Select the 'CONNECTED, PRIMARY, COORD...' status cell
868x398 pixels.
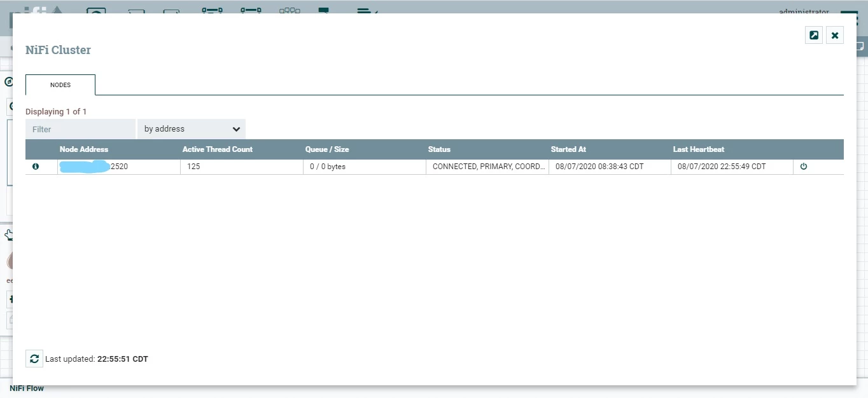point(487,167)
